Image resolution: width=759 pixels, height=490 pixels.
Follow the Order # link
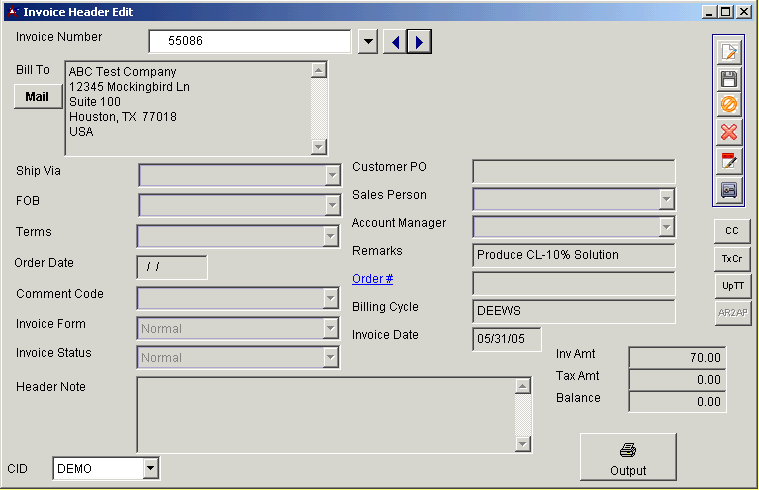point(373,279)
